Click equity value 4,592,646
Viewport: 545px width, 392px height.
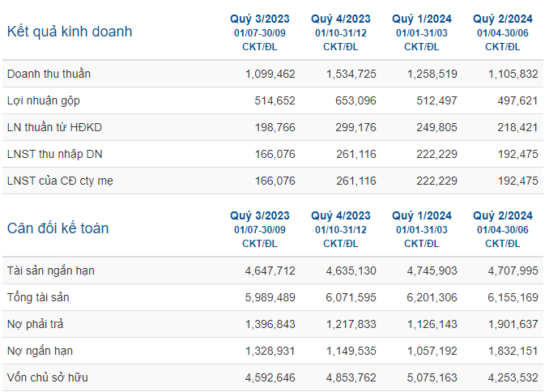click(270, 377)
